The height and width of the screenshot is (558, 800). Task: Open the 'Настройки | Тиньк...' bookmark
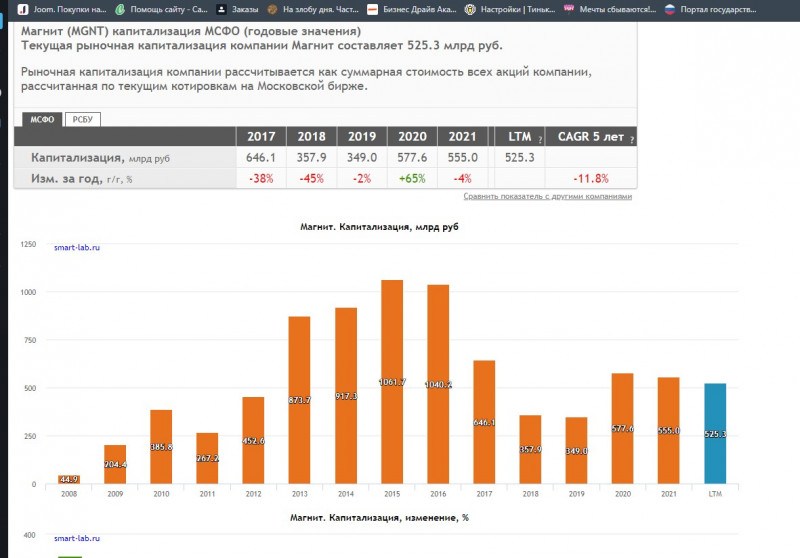pyautogui.click(x=510, y=9)
